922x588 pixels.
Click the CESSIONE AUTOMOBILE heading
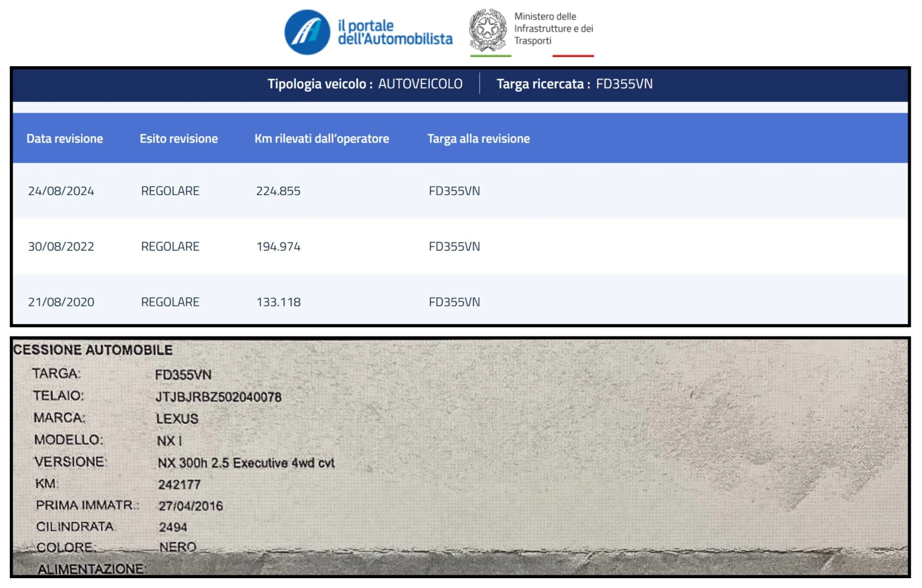pos(93,350)
